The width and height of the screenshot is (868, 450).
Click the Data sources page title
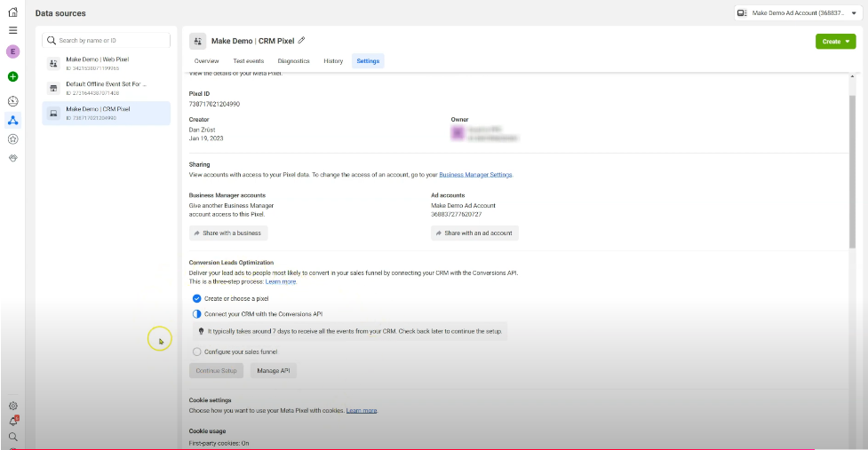tap(60, 13)
